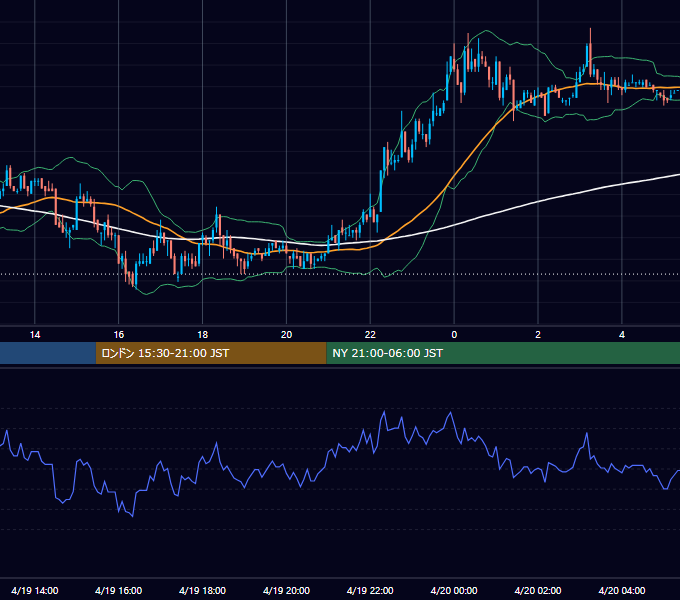Click the '4' hour label on price chart axis
This screenshot has height=600, width=680.
[x=622, y=335]
